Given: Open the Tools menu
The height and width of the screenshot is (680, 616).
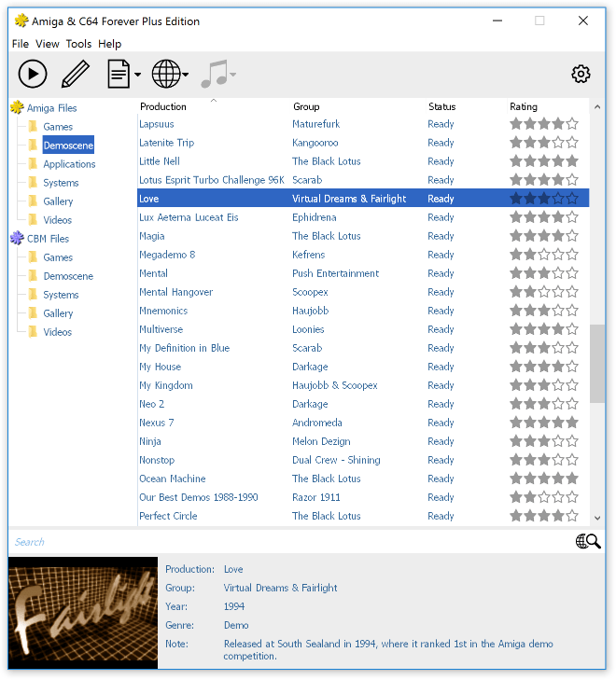Looking at the screenshot, I should point(78,44).
